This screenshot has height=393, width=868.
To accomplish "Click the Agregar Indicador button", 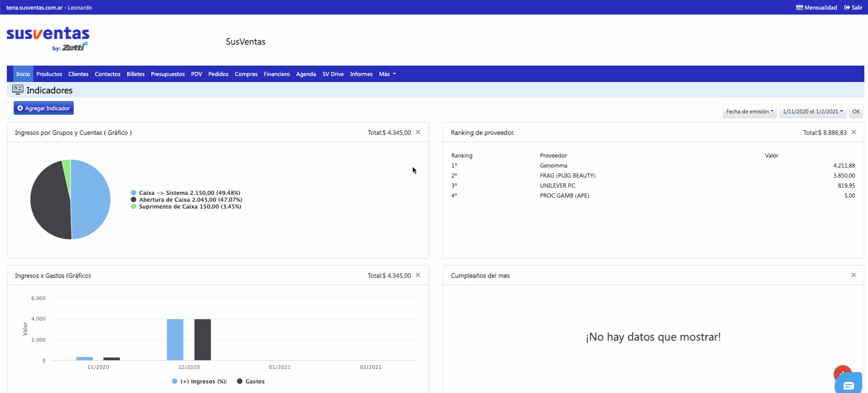I will pos(44,108).
